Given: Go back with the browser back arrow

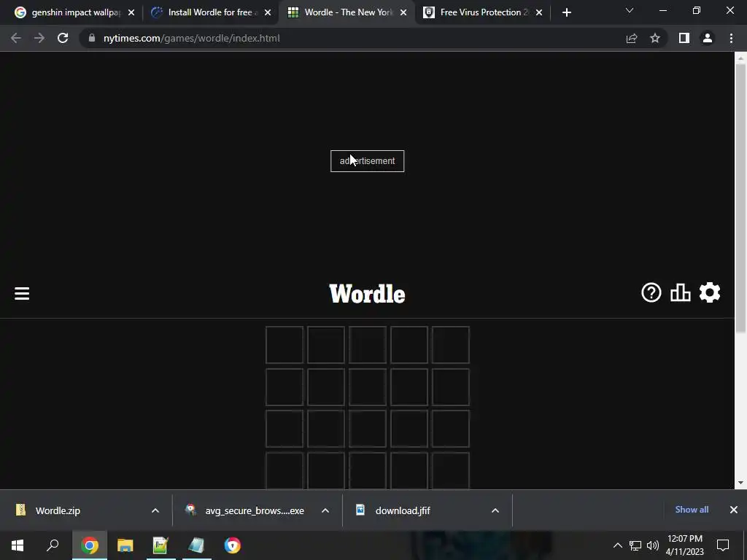Looking at the screenshot, I should point(16,38).
